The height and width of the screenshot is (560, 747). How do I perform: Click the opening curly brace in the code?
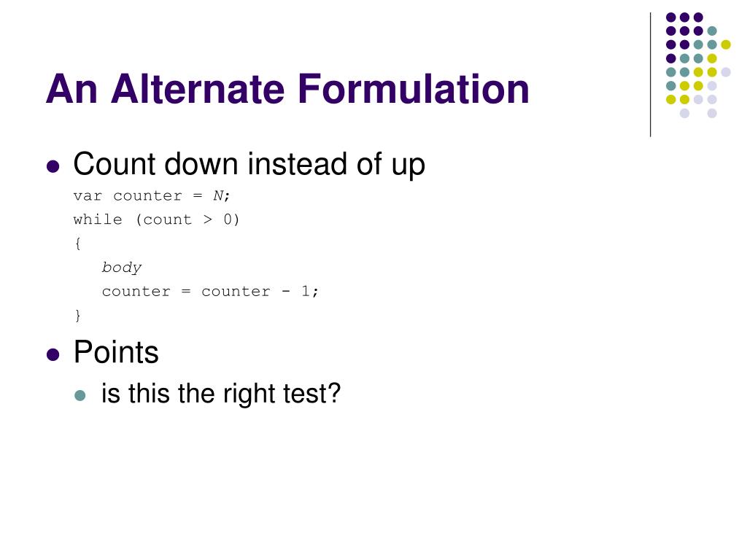pos(77,244)
